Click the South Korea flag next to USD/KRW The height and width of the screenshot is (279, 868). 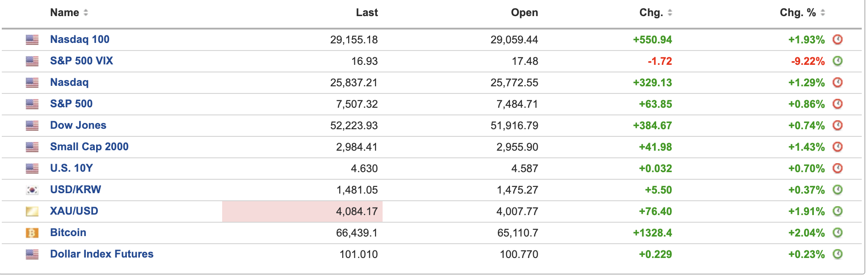coord(32,190)
